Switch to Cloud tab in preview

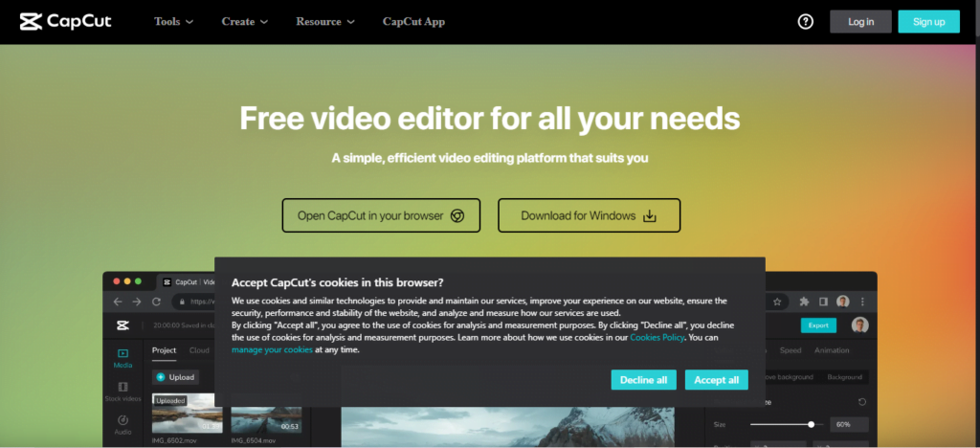pyautogui.click(x=199, y=350)
